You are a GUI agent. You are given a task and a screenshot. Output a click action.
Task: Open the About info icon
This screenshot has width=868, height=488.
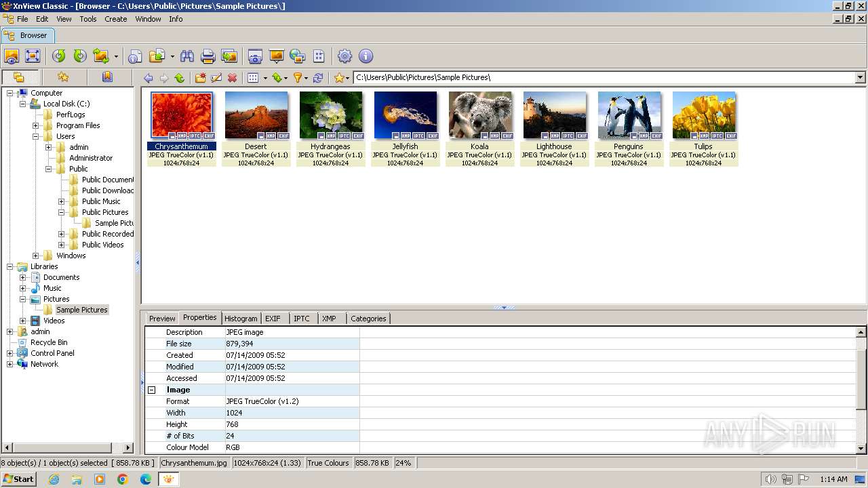[366, 56]
